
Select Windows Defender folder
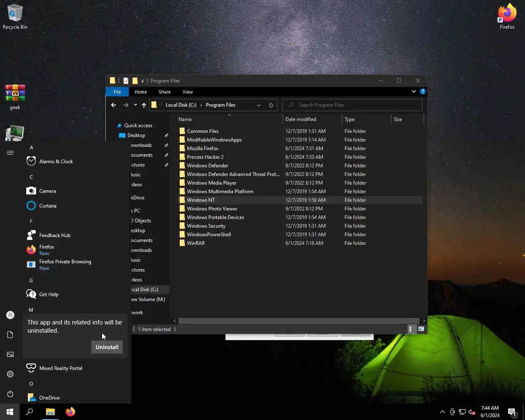pyautogui.click(x=300, y=166)
